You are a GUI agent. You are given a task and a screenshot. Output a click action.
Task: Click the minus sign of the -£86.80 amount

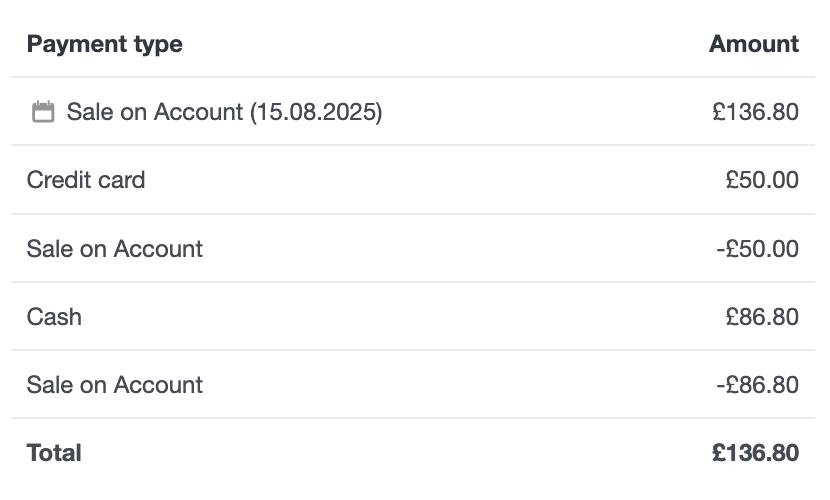[720, 385]
